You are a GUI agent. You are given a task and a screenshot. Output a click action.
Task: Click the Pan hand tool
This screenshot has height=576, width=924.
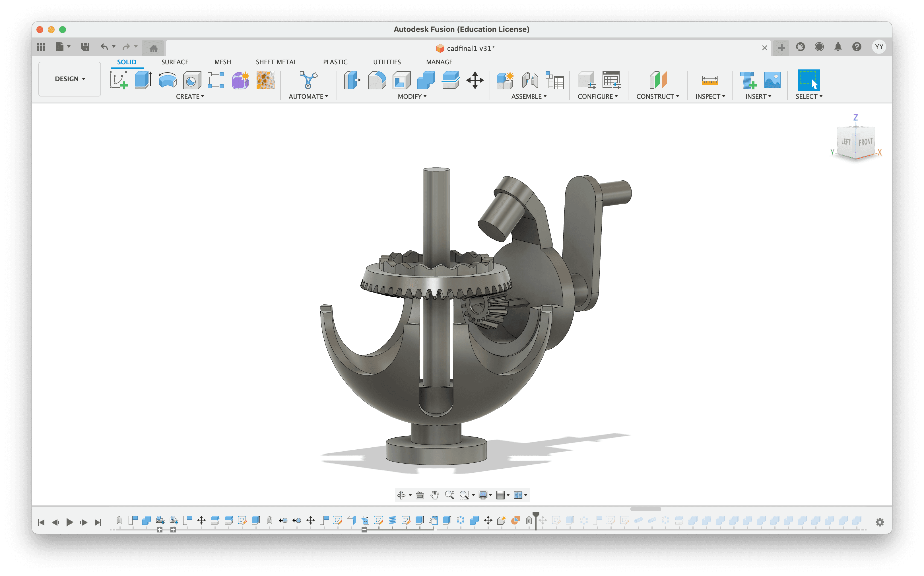click(x=434, y=495)
